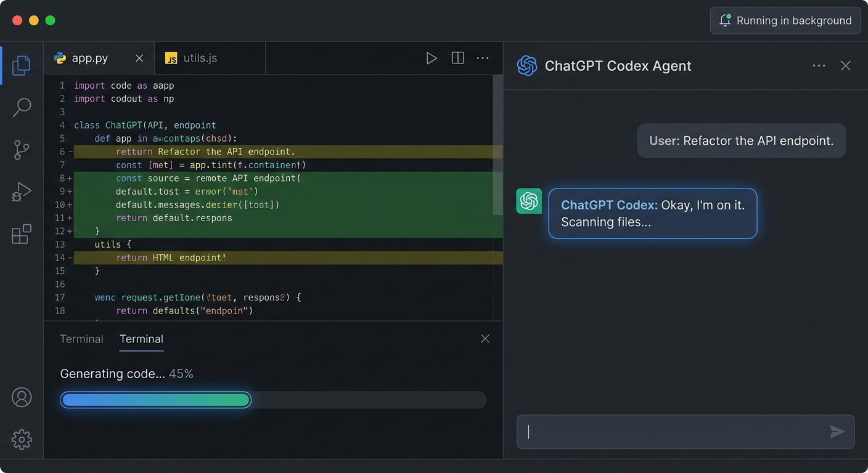Screen dimensions: 868x473
Task: Click line 4 'class ChatGPT(API, endpoint'
Action: (145, 125)
